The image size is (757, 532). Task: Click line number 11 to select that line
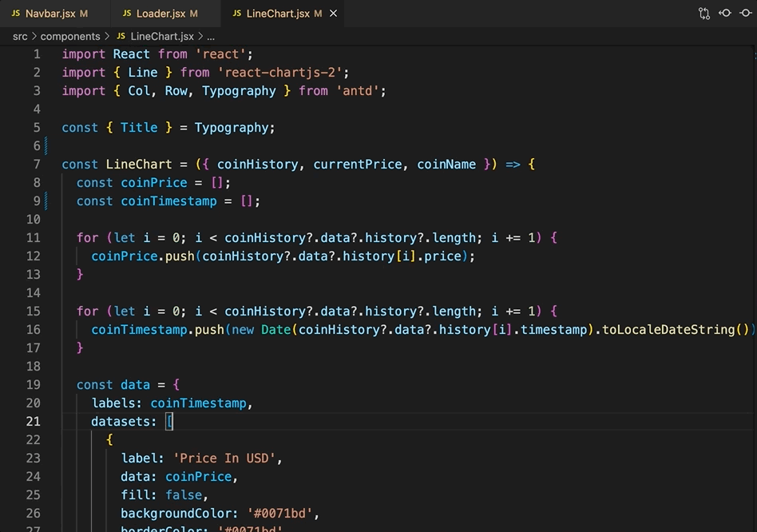[33, 237]
